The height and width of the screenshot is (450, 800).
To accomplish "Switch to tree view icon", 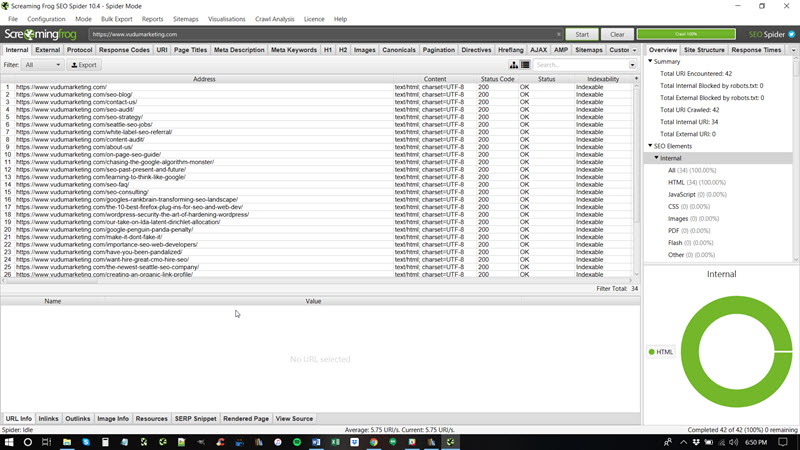I will (x=514, y=65).
